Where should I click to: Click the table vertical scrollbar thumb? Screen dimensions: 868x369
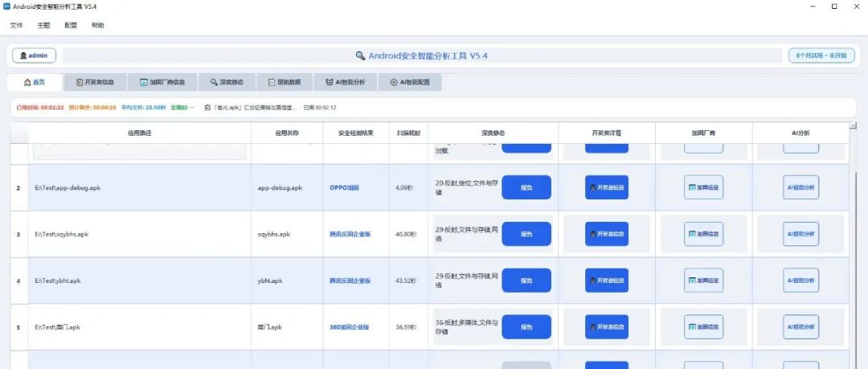click(x=854, y=269)
